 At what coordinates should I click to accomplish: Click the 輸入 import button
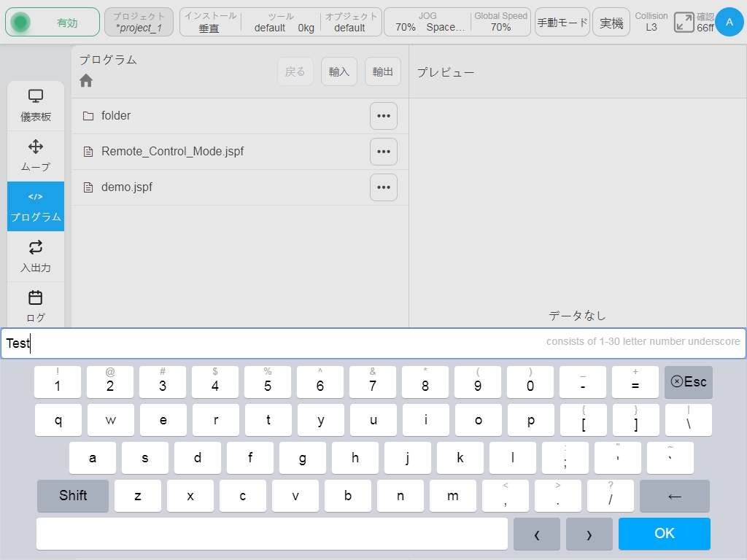(x=339, y=71)
